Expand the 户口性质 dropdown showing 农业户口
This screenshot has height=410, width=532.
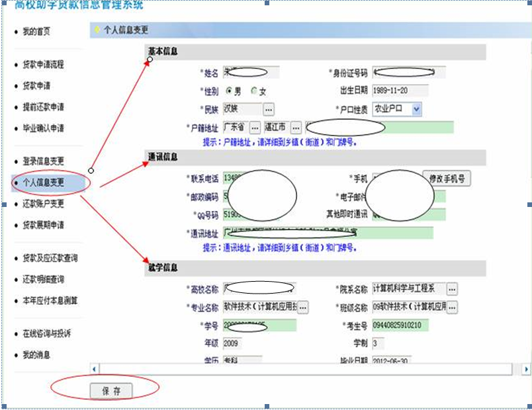(x=416, y=109)
